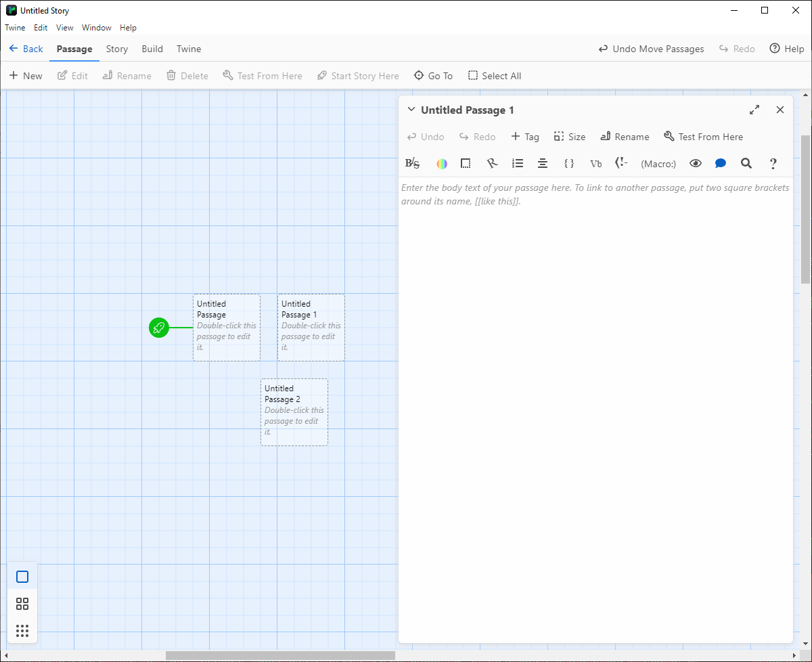Open the text colour rainbow picker
Screen dimensions: 812x662
tap(442, 163)
